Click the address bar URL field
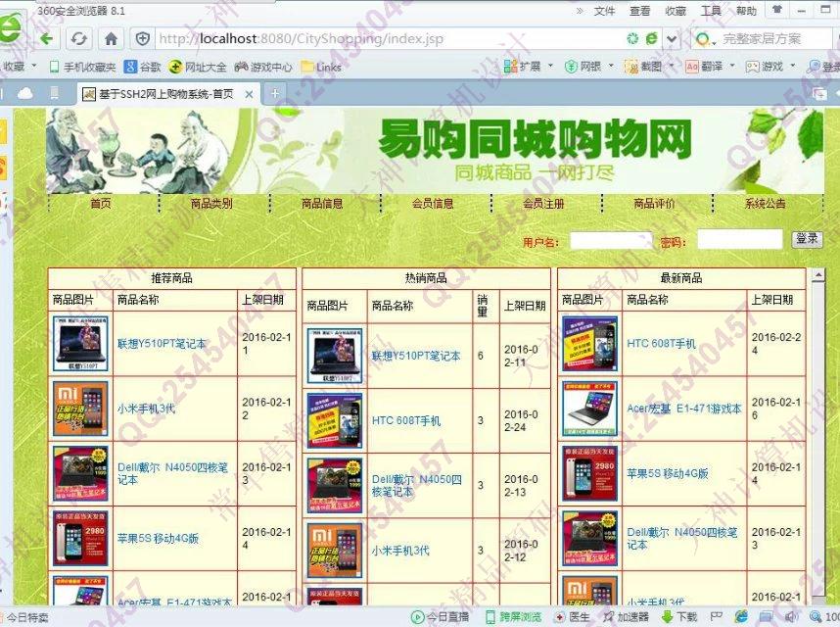The image size is (840, 627). (391, 38)
